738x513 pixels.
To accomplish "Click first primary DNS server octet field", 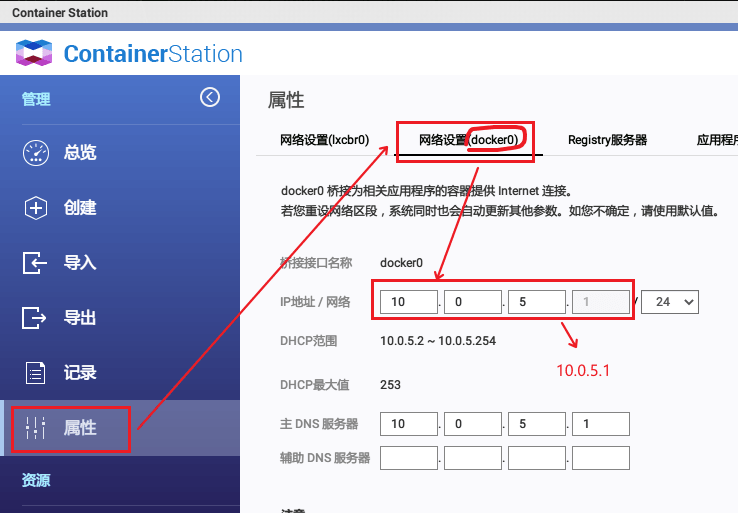I will [x=409, y=424].
